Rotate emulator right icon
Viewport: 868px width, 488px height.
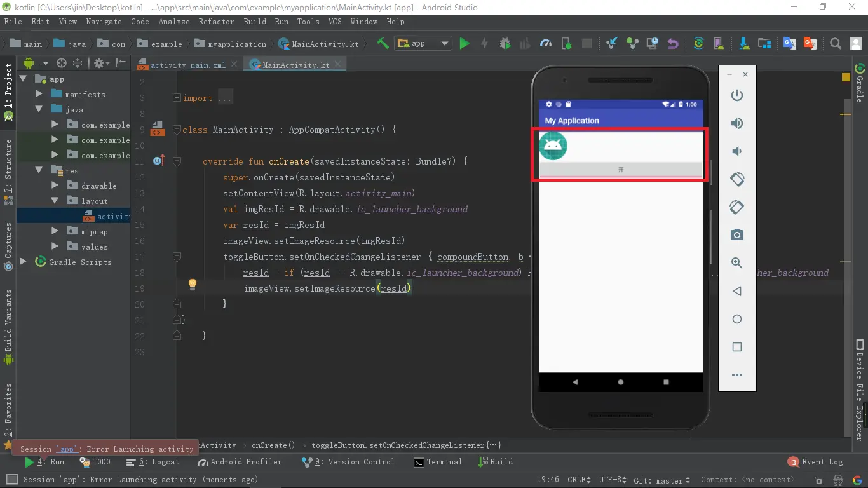pyautogui.click(x=737, y=207)
